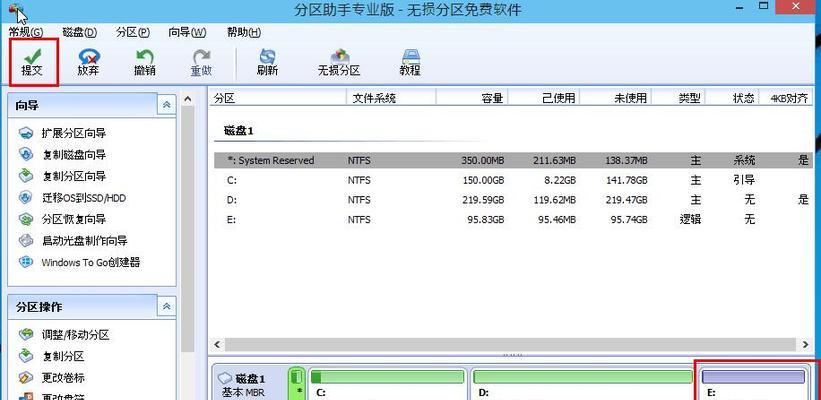Collapse the 向导 panel with its chevron
Screen dimensions: 821x400
167,105
